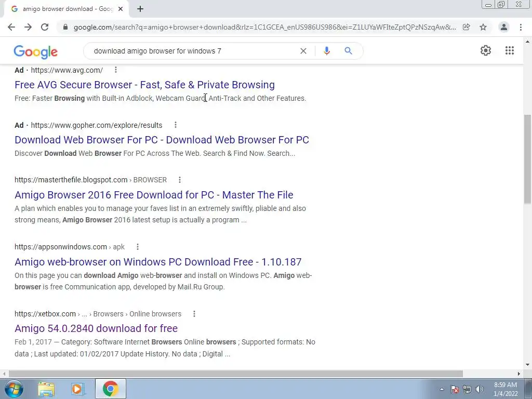
Task: Open Google search settings gear
Action: tap(486, 50)
